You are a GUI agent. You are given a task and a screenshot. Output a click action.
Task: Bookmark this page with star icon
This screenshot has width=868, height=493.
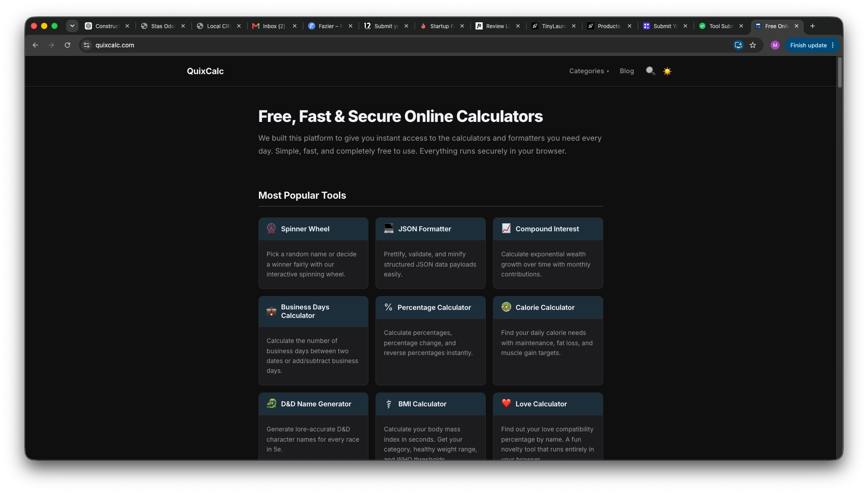click(x=753, y=45)
